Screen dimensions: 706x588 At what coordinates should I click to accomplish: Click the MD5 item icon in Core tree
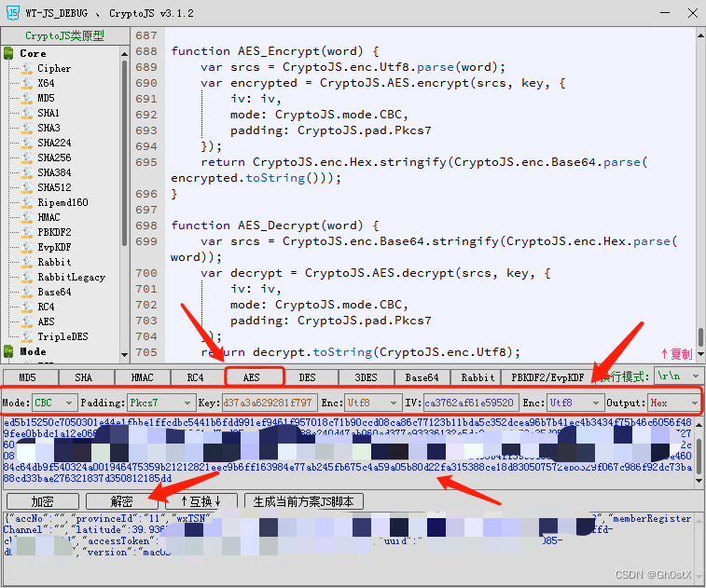[27, 98]
